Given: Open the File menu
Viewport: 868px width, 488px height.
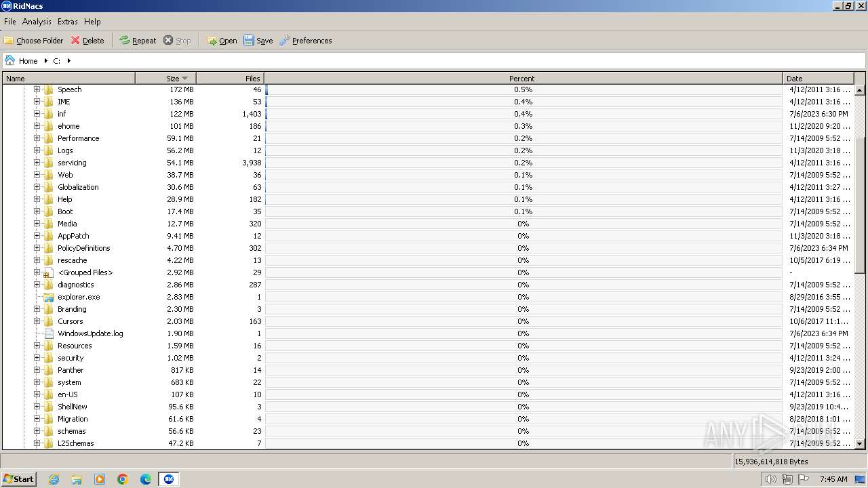Looking at the screenshot, I should [10, 22].
